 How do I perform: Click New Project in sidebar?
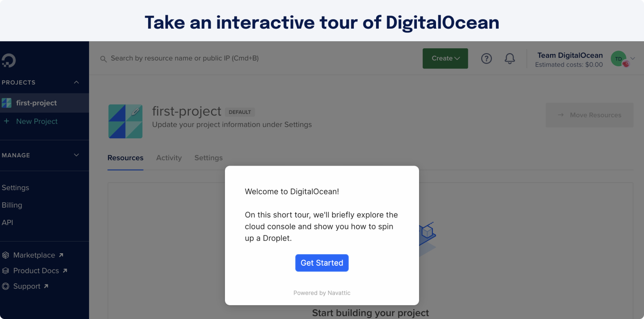pos(37,121)
